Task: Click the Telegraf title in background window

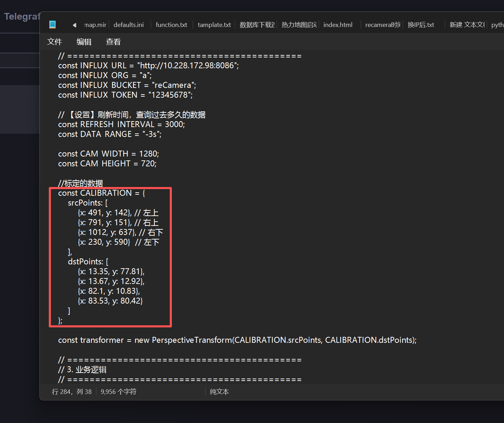Action: (22, 16)
